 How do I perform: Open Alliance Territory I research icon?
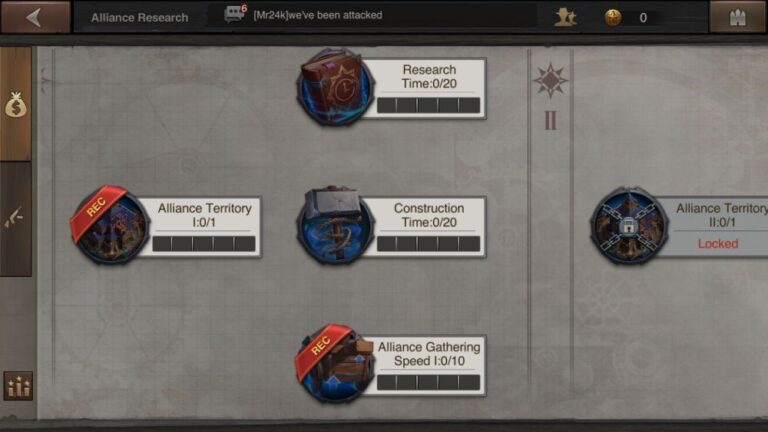[111, 225]
